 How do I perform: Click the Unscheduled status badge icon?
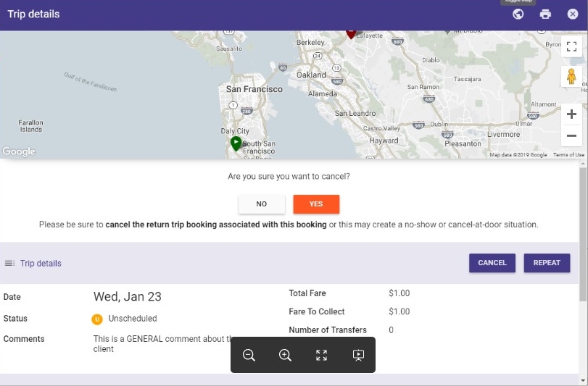97,319
